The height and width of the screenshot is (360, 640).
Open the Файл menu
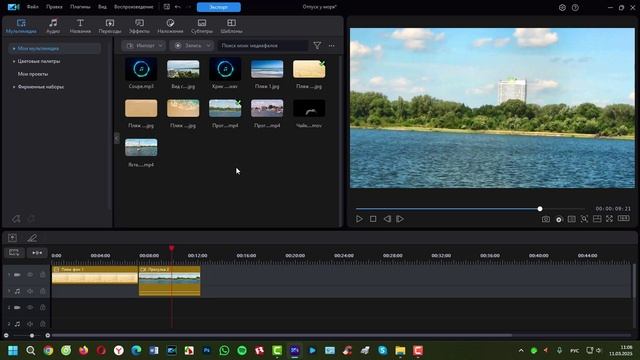[33, 7]
